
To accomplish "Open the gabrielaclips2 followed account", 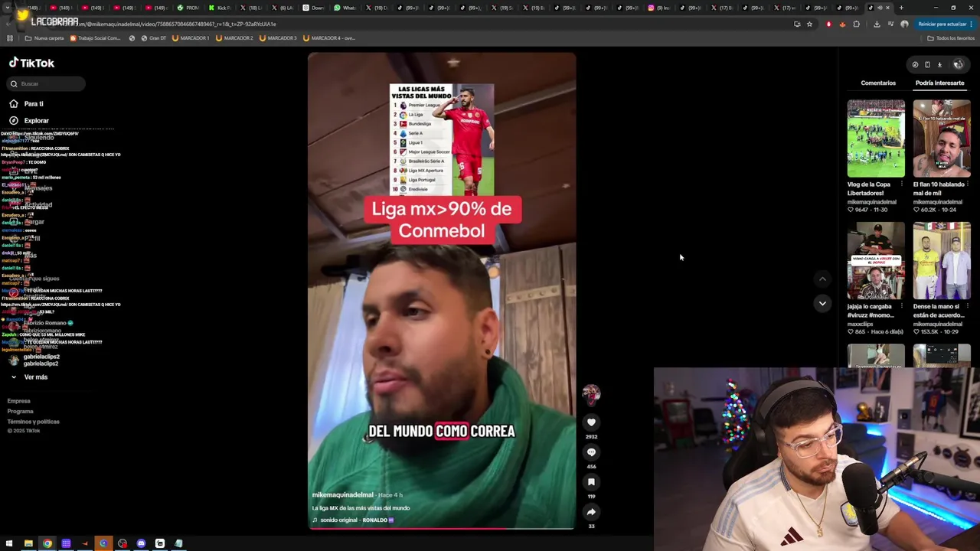I will coord(34,360).
